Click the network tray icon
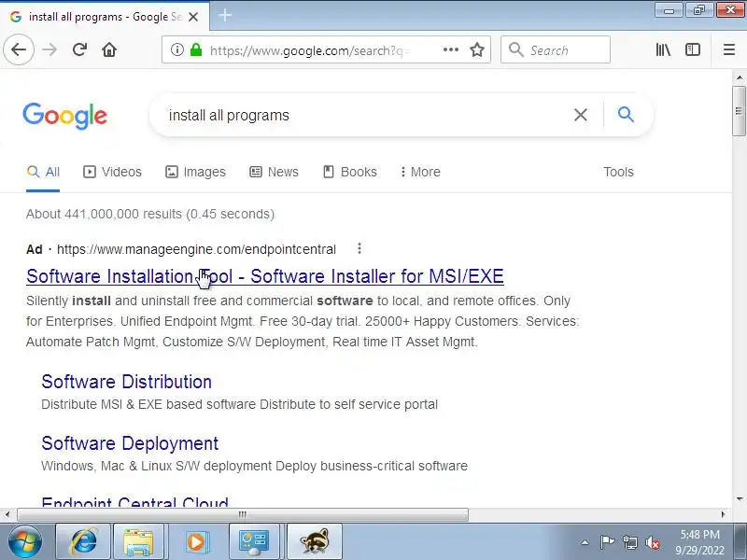This screenshot has height=560, width=747. 629,542
